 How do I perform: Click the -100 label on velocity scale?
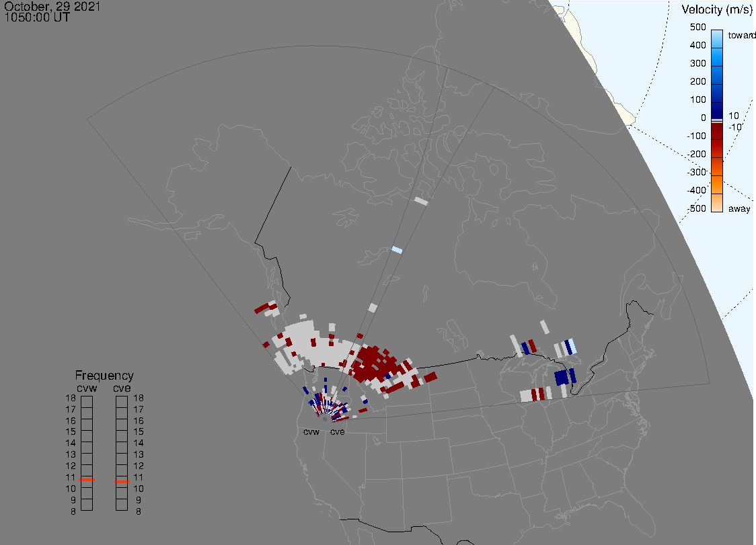coord(696,136)
